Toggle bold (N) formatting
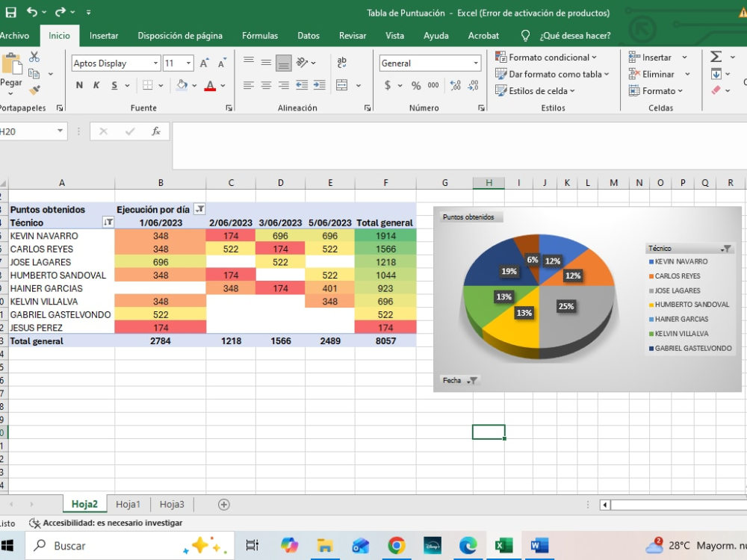Viewport: 747px width, 560px height. click(x=79, y=85)
